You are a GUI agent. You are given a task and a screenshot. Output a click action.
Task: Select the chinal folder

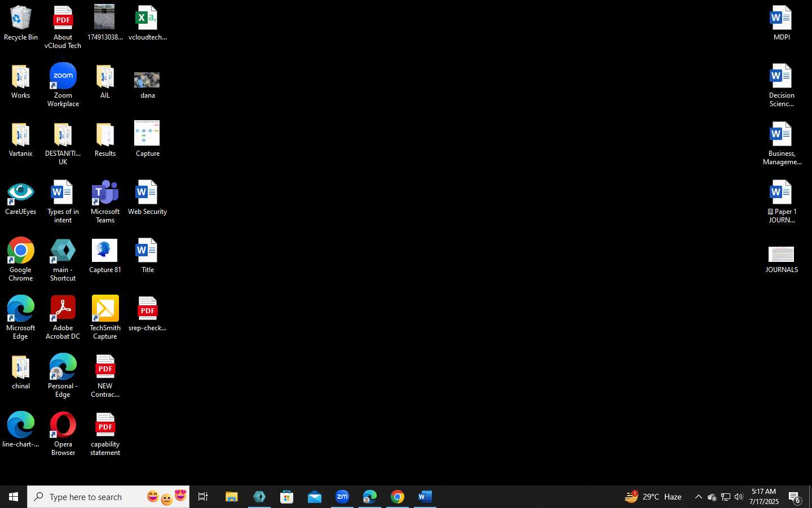pos(21,373)
